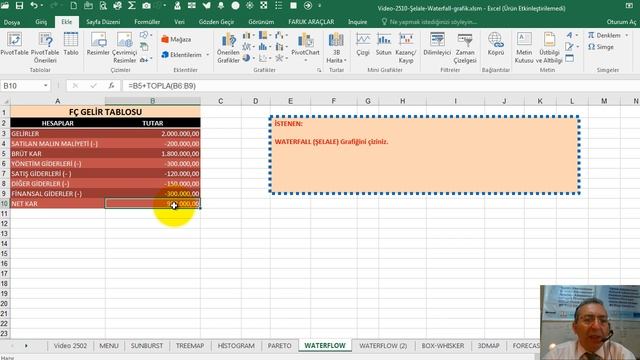
Task: Insert Resimler pictures from file
Action: click(98, 44)
